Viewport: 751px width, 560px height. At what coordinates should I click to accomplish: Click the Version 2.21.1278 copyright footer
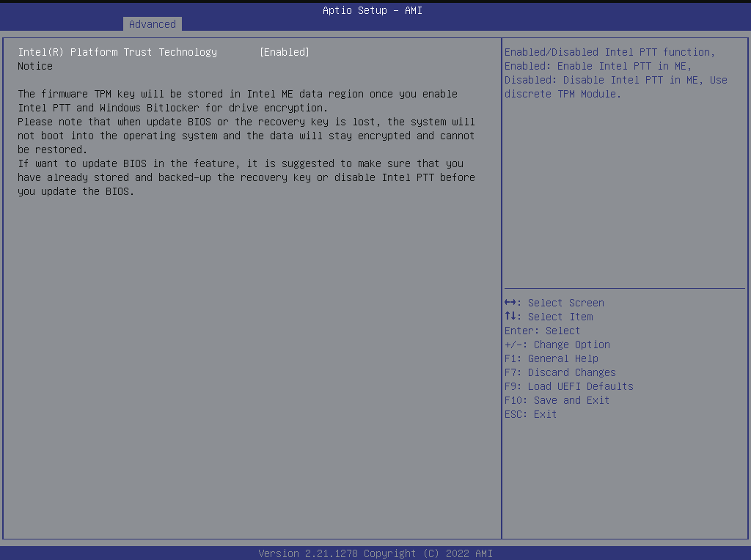pos(375,553)
